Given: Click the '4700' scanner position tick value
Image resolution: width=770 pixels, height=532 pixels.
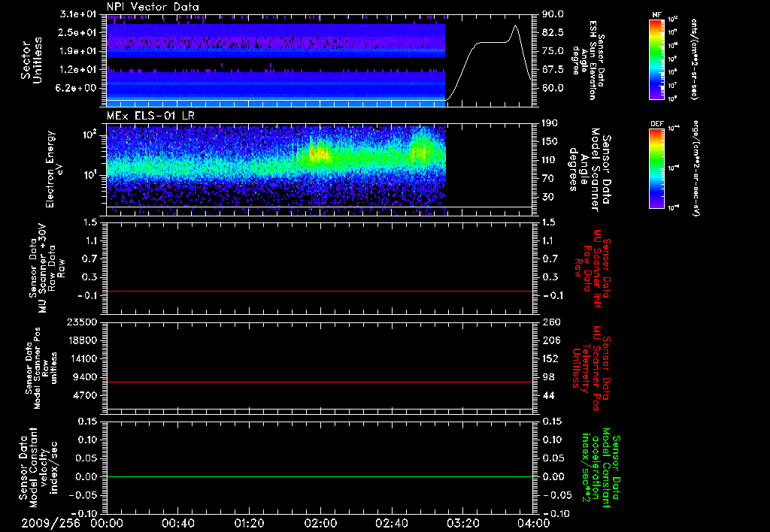Looking at the screenshot, I should (85, 395).
